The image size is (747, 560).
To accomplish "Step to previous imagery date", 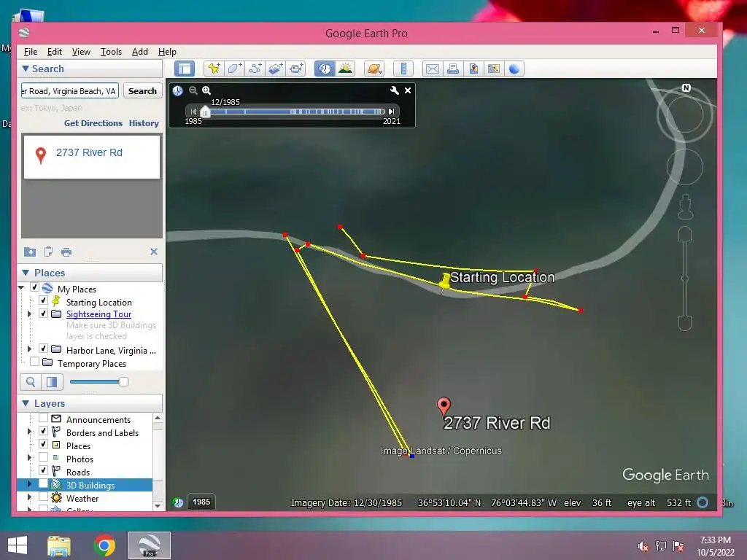I will [193, 112].
